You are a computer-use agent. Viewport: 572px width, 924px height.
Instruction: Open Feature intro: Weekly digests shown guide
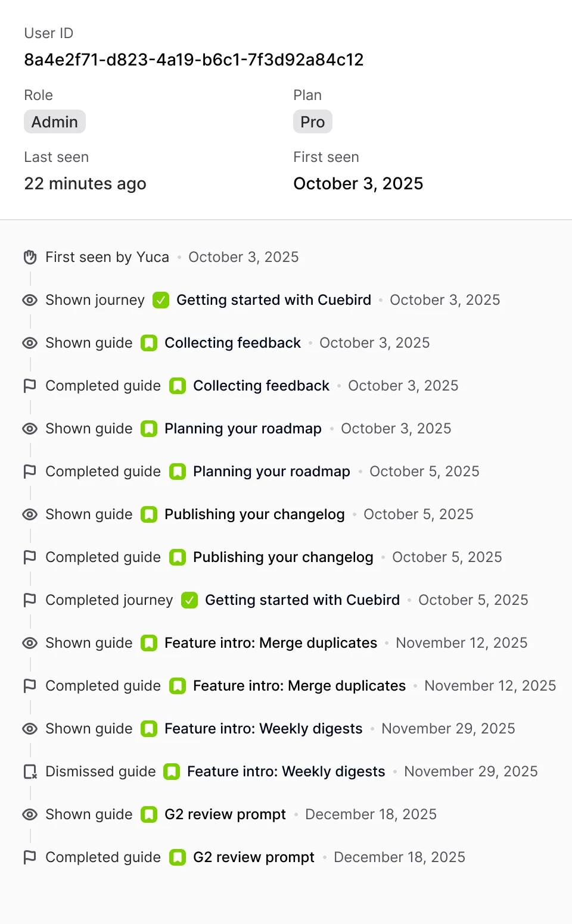(x=263, y=729)
